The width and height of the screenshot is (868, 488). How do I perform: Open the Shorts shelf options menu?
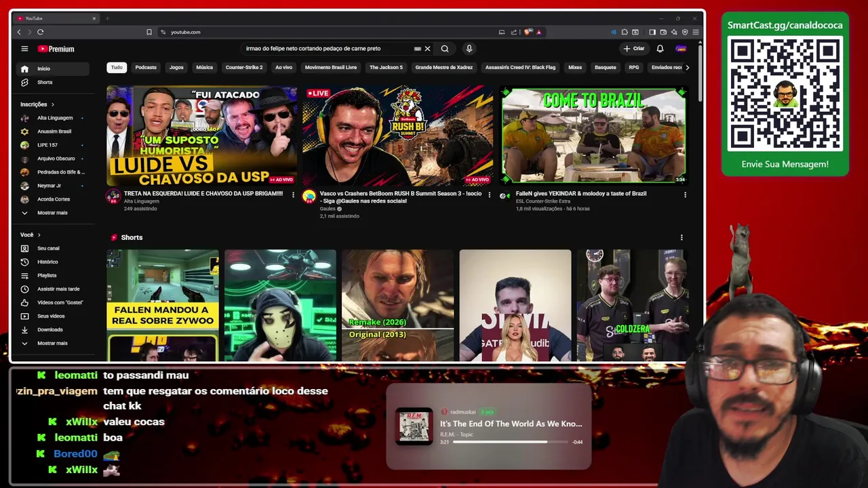point(682,237)
